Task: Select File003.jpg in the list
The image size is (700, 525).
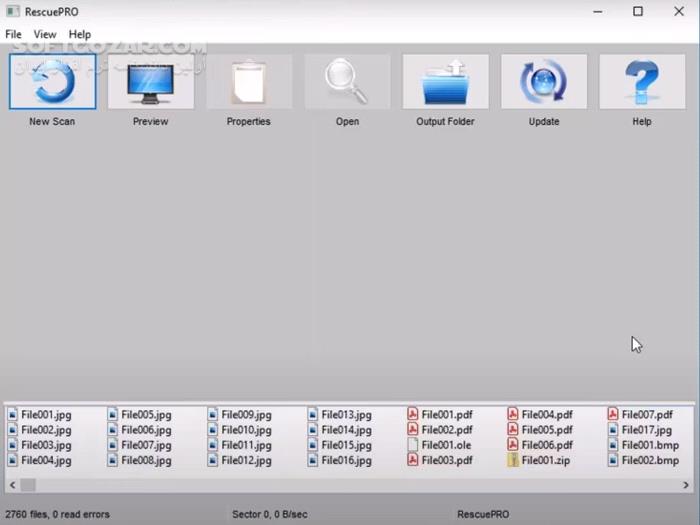Action: (x=40, y=445)
